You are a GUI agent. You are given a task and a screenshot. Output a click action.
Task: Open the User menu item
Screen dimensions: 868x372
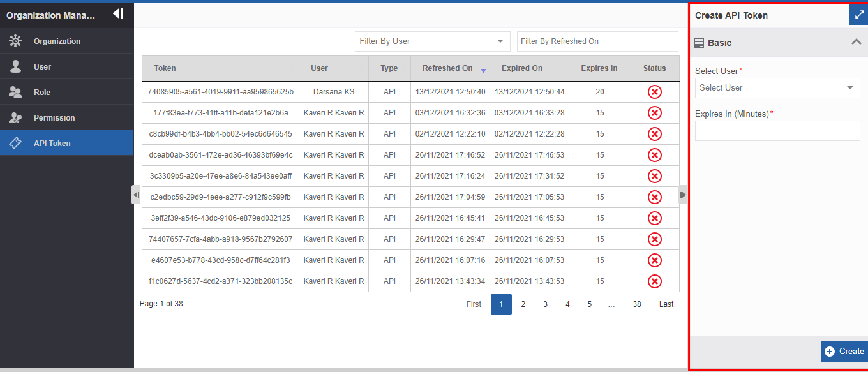click(66, 66)
